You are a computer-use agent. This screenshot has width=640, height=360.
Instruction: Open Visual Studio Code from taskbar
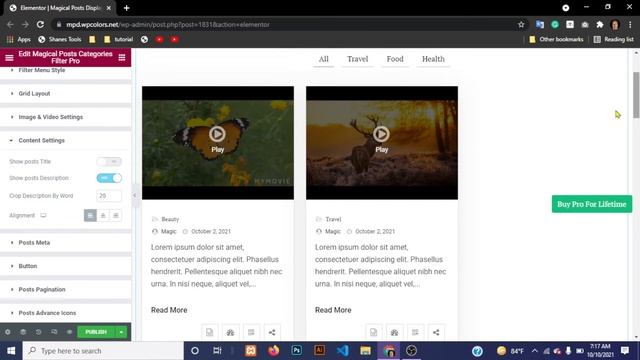point(342,351)
